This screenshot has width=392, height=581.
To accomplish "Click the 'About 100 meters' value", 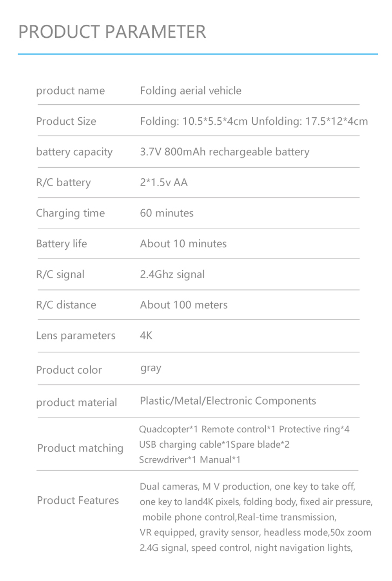I will click(x=184, y=305).
